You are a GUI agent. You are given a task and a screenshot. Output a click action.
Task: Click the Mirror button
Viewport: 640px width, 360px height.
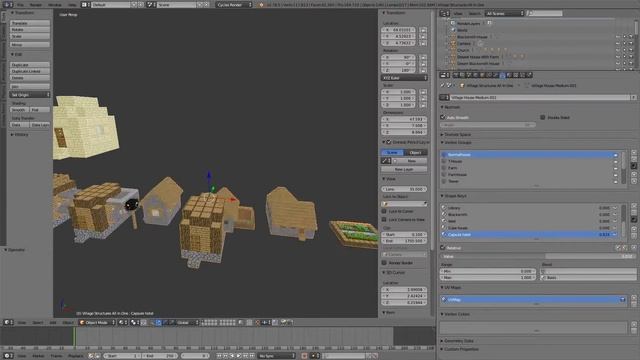click(30, 44)
